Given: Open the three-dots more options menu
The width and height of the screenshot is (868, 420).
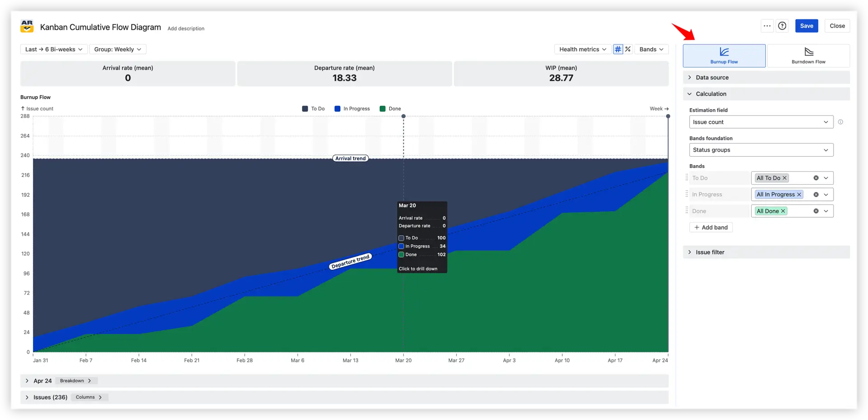Looking at the screenshot, I should pyautogui.click(x=767, y=26).
